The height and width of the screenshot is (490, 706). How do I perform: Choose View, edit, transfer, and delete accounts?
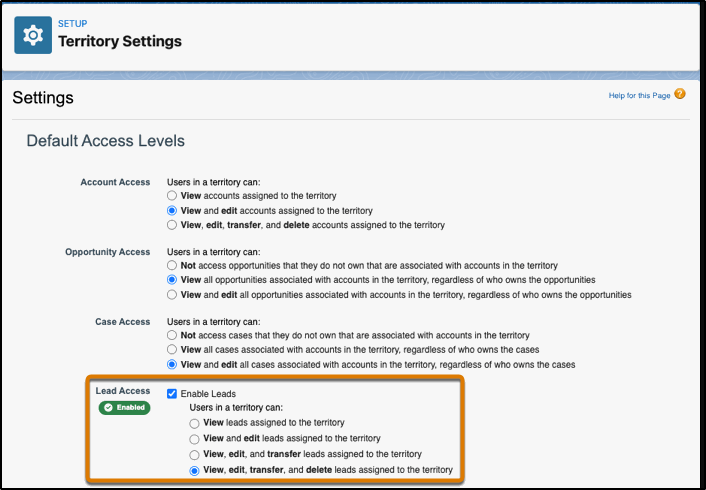click(x=172, y=225)
